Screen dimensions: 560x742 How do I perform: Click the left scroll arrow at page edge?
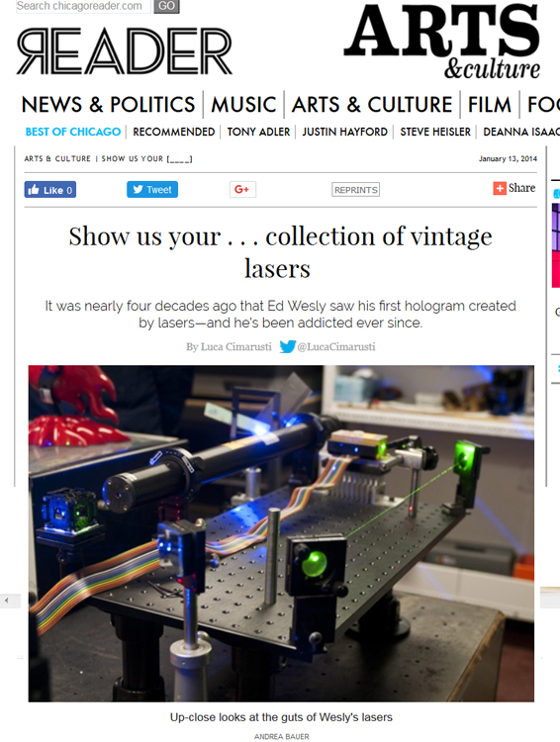7,601
